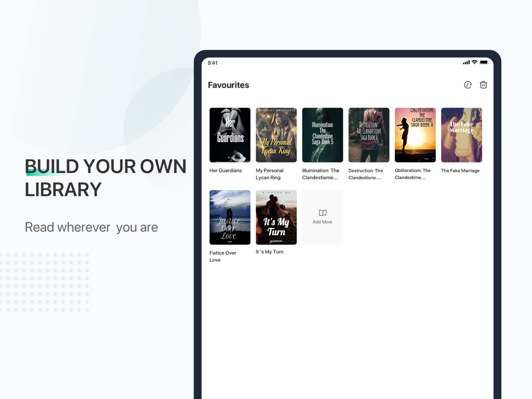
Task: Tap the Add More book icon
Action: pyautogui.click(x=323, y=213)
